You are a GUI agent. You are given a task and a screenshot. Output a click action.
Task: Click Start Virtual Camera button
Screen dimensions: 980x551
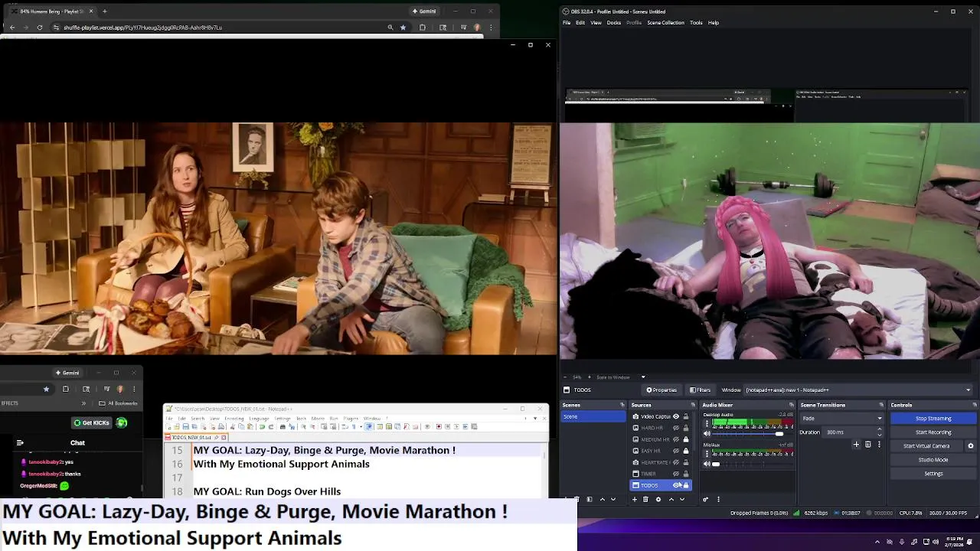coord(926,446)
